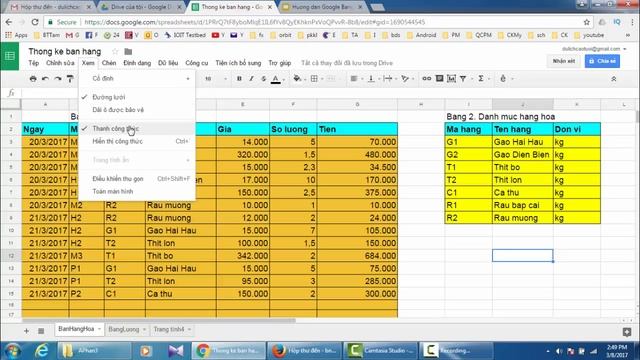Open the Chèn menu
The height and width of the screenshot is (360, 640).
(x=109, y=63)
